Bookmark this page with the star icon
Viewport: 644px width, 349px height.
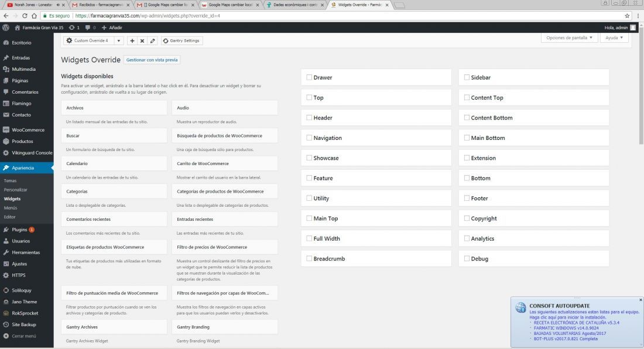(627, 16)
